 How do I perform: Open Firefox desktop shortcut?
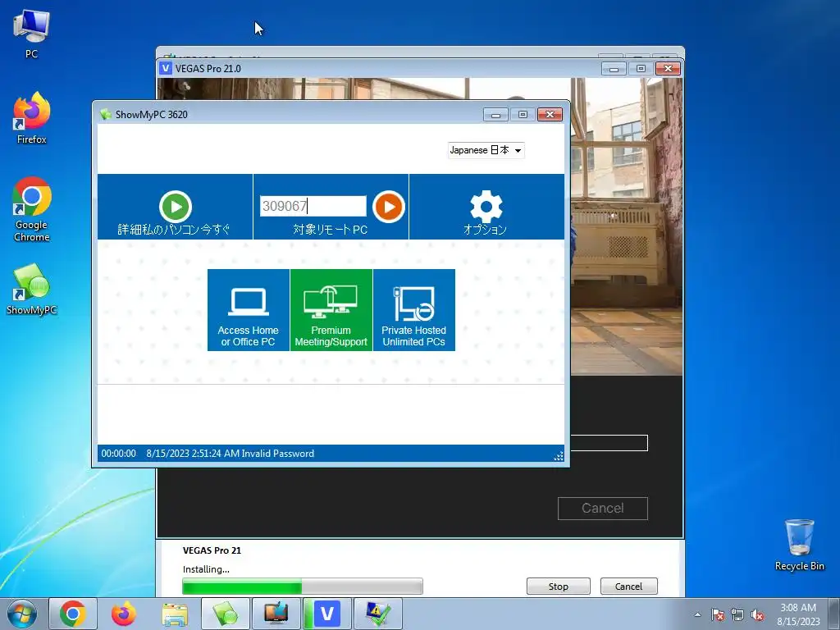[x=32, y=118]
